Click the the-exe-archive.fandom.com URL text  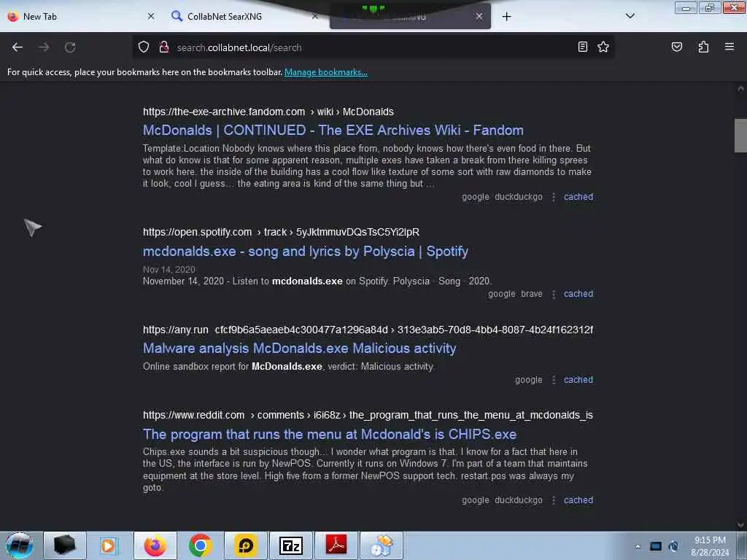[224, 112]
